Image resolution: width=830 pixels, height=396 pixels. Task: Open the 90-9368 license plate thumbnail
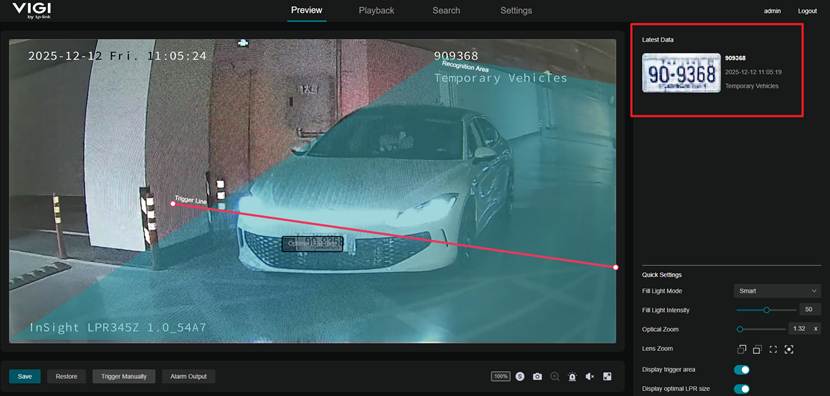tap(681, 73)
